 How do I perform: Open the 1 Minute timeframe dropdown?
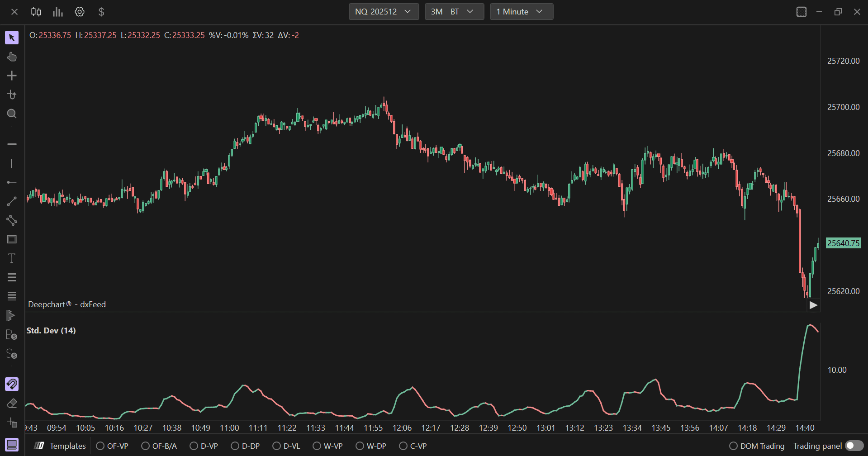(x=522, y=12)
